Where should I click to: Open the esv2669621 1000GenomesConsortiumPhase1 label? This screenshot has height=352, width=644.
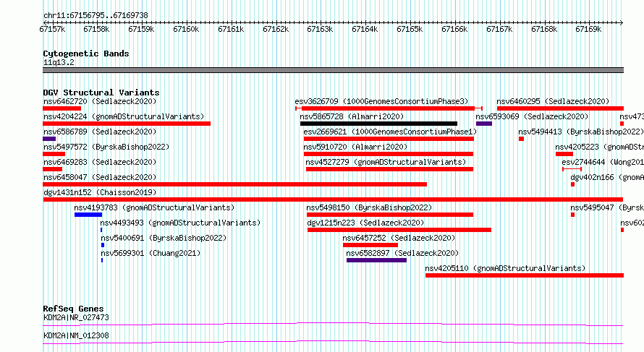click(390, 132)
